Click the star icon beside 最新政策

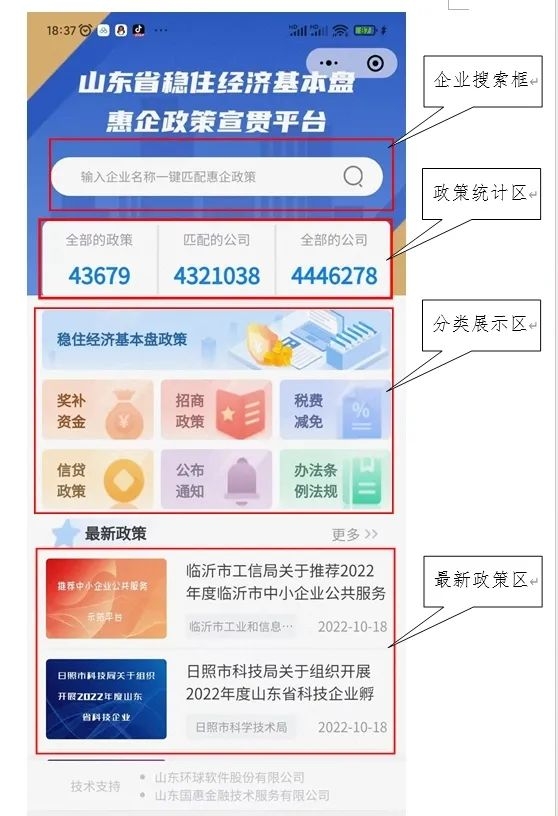65,533
